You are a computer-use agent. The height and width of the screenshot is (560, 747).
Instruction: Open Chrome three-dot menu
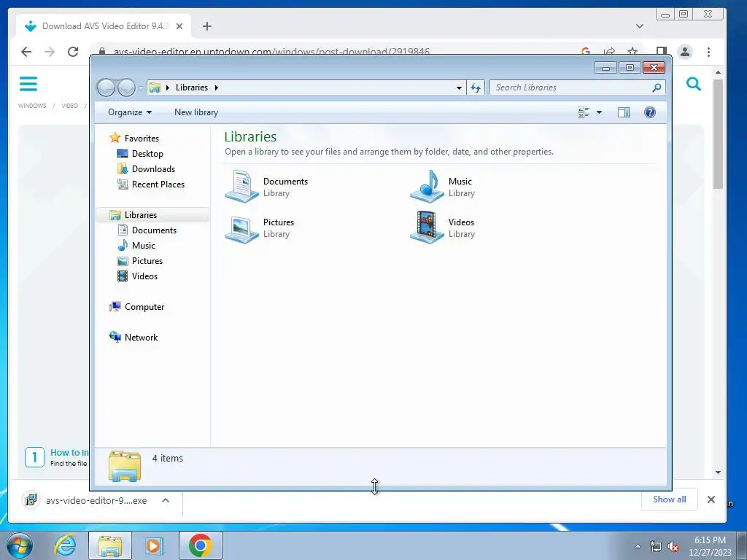coord(708,52)
